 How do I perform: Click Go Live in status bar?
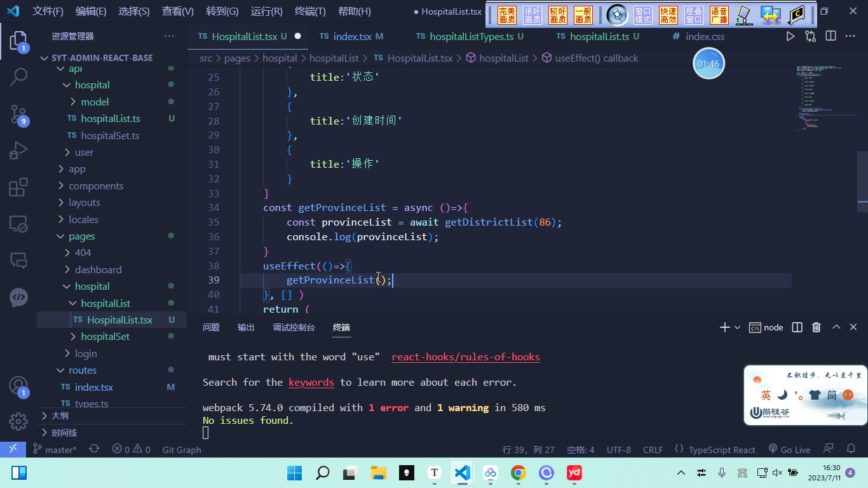click(x=789, y=449)
